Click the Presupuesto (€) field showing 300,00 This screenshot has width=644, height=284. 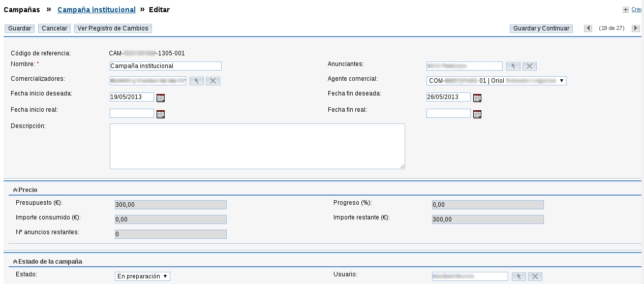(x=171, y=205)
